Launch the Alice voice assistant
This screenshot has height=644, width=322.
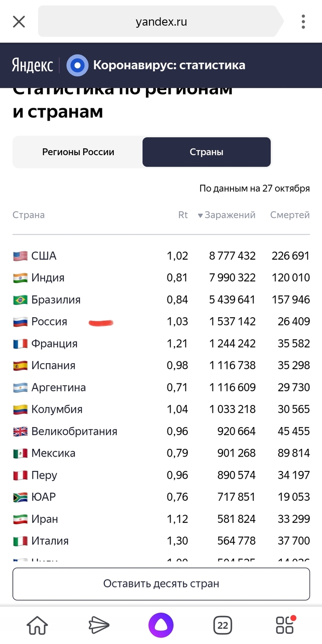click(161, 625)
